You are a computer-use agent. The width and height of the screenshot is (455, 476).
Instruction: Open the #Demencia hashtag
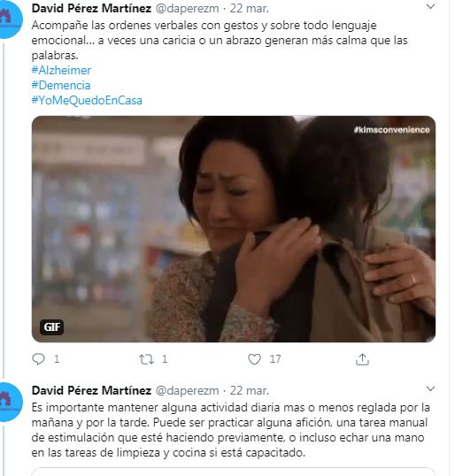(x=61, y=85)
